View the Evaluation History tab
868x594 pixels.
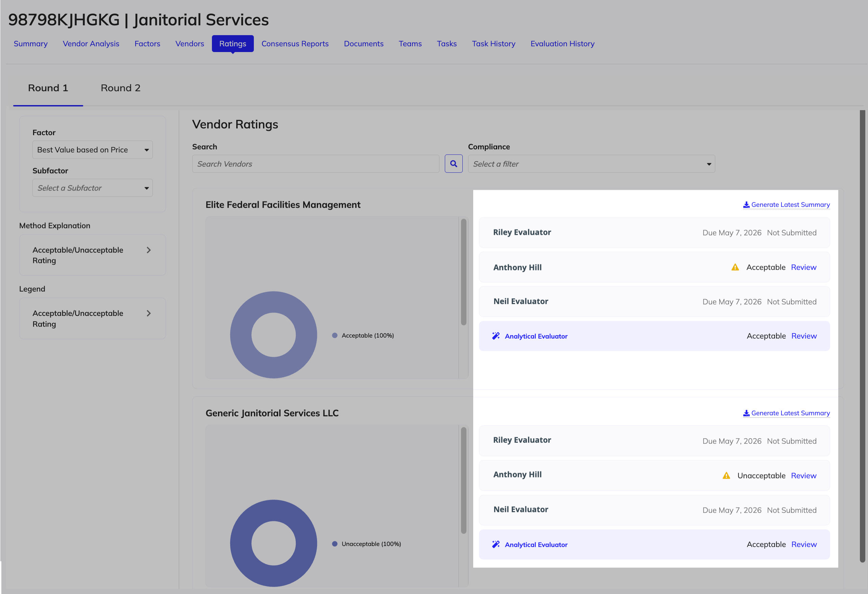pyautogui.click(x=562, y=44)
